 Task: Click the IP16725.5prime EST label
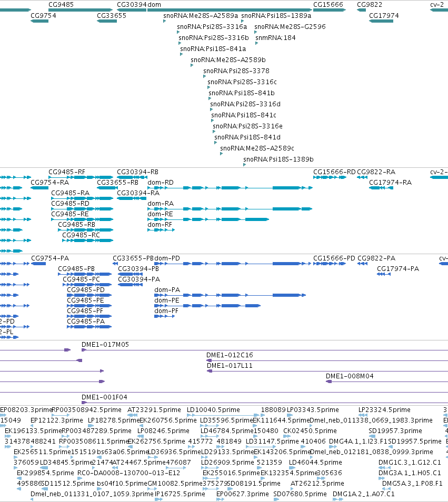180,494
